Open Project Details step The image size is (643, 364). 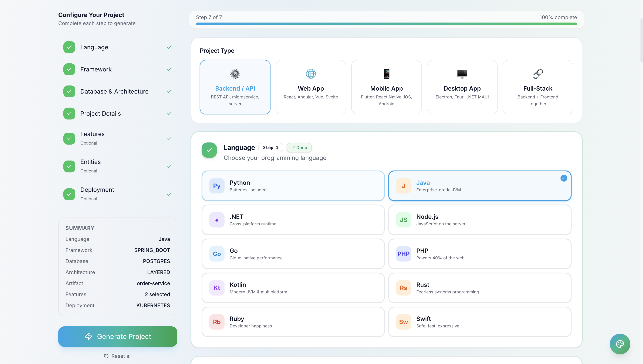[118, 114]
